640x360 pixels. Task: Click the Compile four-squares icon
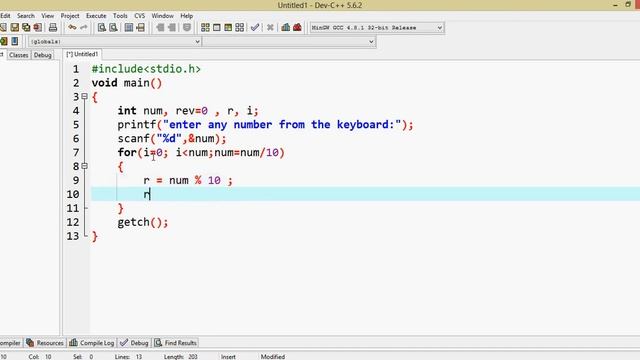pos(205,27)
